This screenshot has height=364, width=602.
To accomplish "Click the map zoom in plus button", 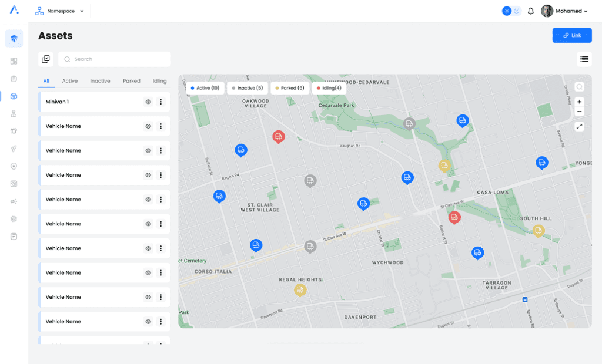I will [580, 102].
